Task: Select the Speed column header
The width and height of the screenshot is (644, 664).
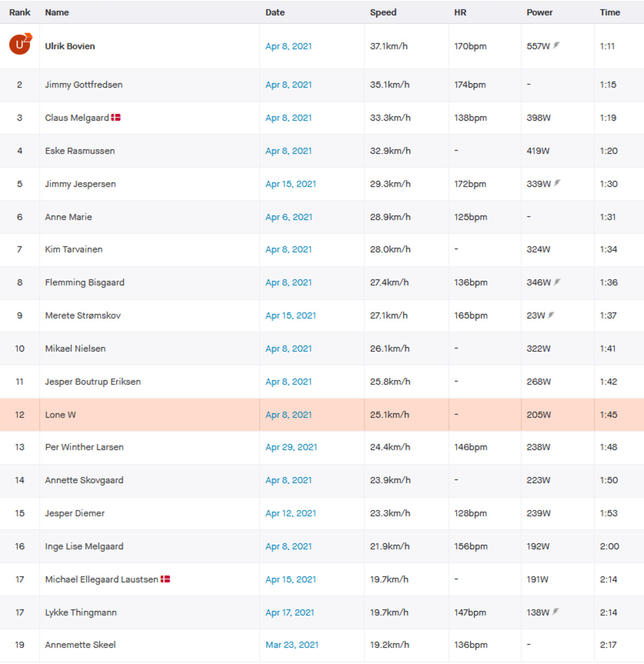Action: tap(383, 12)
